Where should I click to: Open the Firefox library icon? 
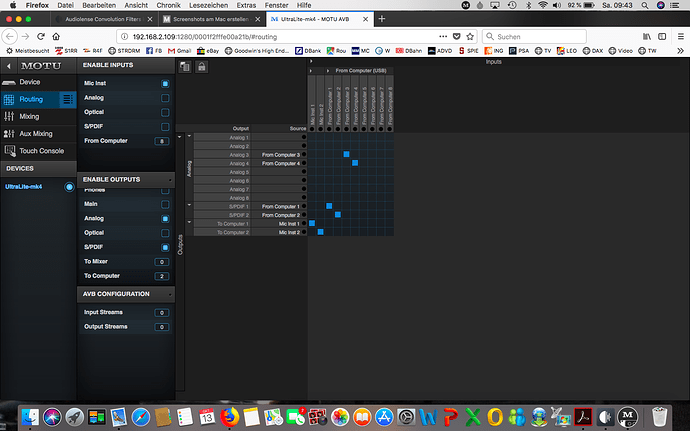pyautogui.click(x=647, y=37)
